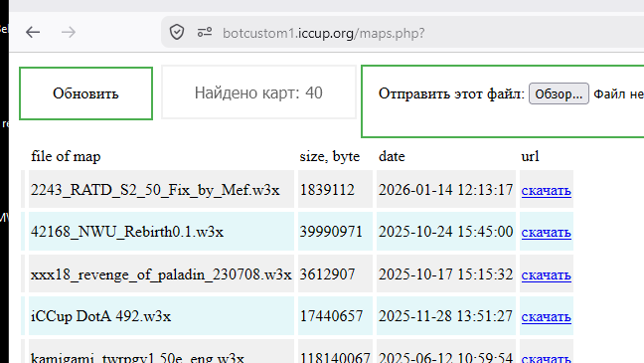Image resolution: width=644 pixels, height=363 pixels.
Task: Click size value 3612907
Action: (x=327, y=274)
